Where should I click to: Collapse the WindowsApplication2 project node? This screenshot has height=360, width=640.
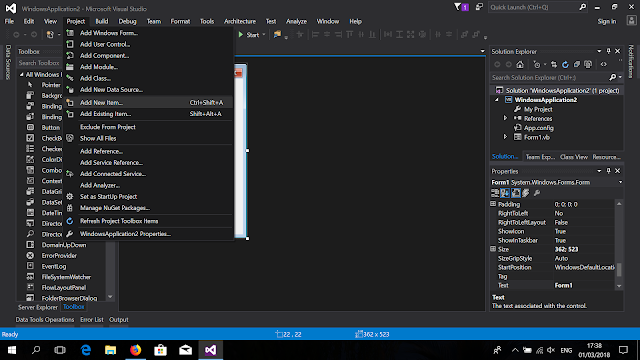497,100
